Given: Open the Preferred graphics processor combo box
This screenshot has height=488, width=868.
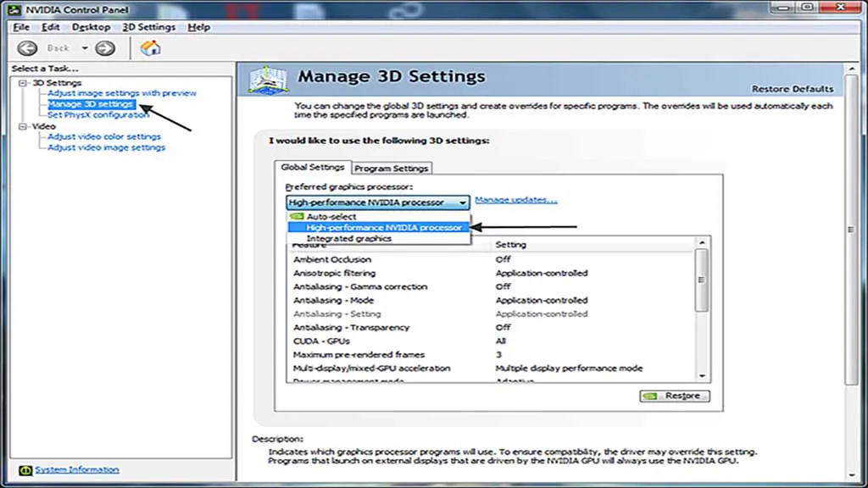Looking at the screenshot, I should point(377,202).
